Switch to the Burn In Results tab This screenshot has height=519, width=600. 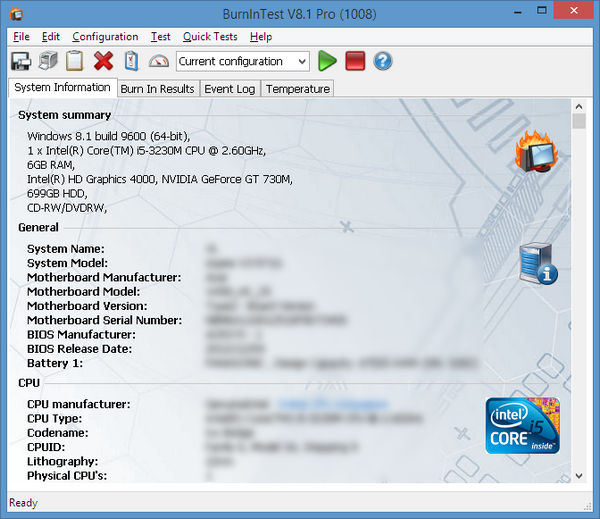click(158, 89)
